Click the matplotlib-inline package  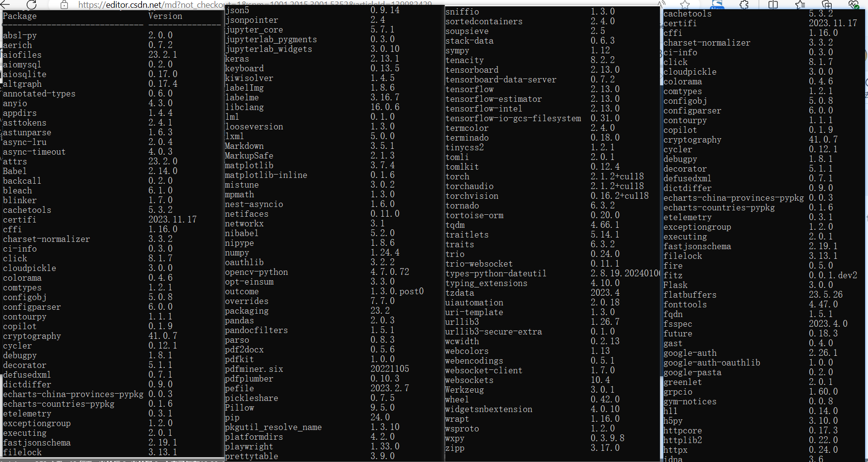(x=266, y=175)
